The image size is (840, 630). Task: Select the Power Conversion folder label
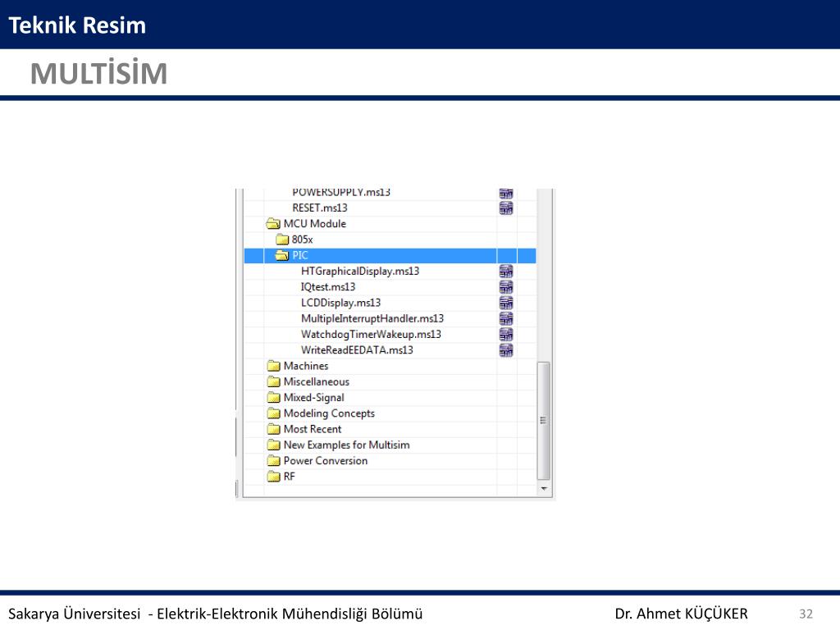326,461
